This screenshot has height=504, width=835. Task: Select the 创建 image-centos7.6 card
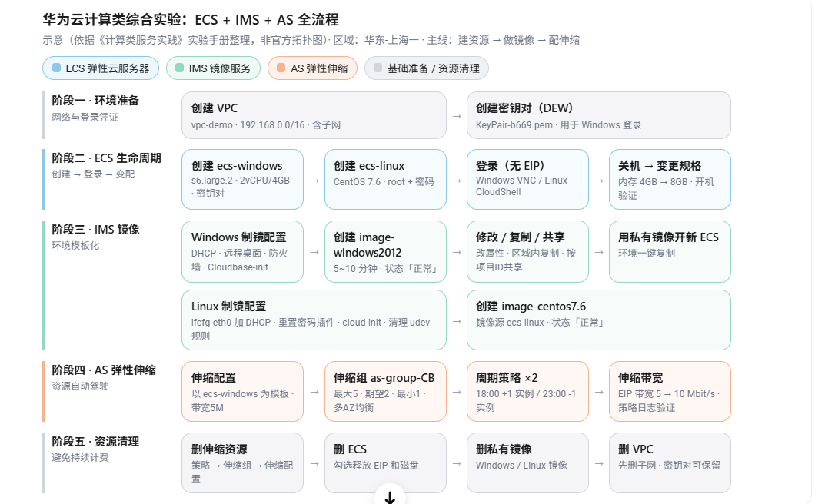[x=598, y=320]
